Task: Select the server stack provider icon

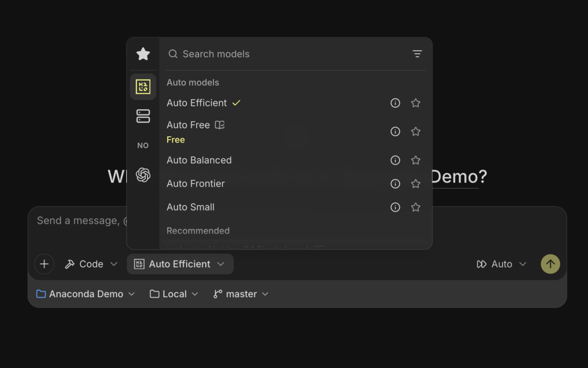Action: click(143, 116)
